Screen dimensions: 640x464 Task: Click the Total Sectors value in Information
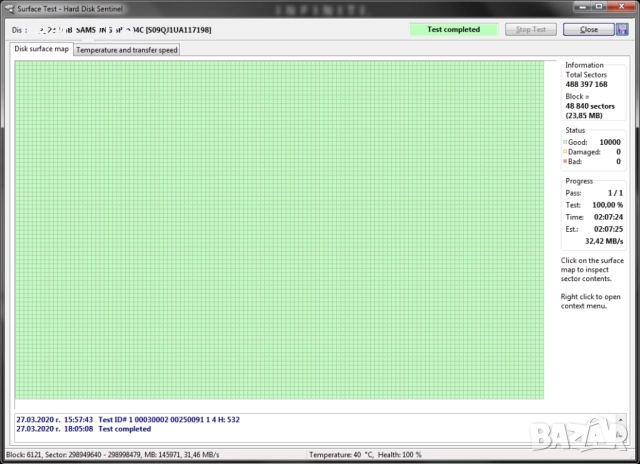click(586, 84)
